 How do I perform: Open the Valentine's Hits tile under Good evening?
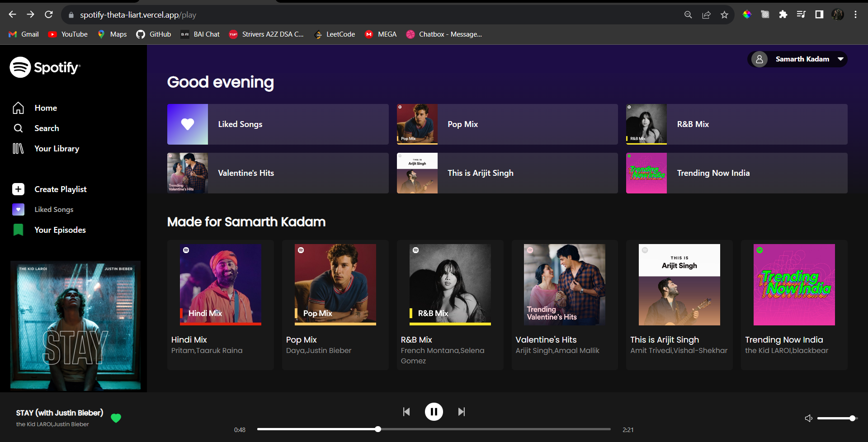[x=278, y=173]
